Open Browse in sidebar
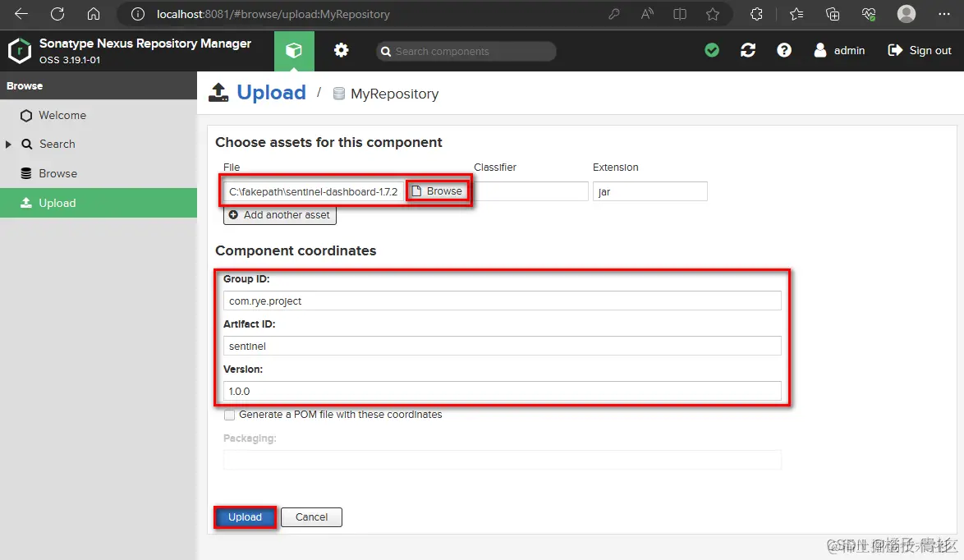The image size is (964, 560). (99, 173)
